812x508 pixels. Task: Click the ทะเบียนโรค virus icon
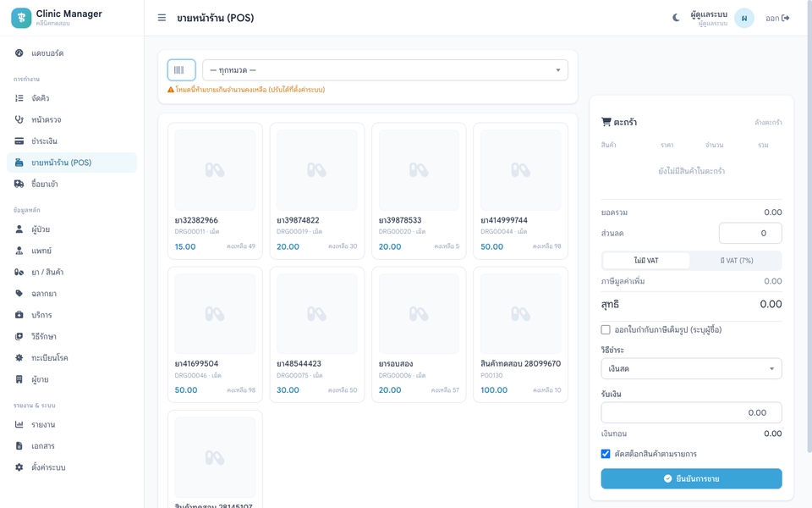[19, 357]
